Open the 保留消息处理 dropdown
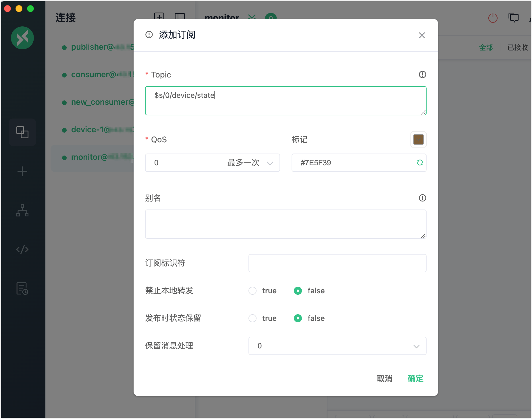Viewport: 532px width, 419px height. [x=337, y=346]
